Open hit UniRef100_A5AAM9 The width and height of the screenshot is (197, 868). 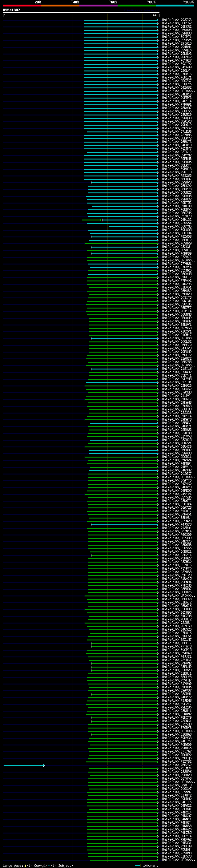(x=177, y=318)
